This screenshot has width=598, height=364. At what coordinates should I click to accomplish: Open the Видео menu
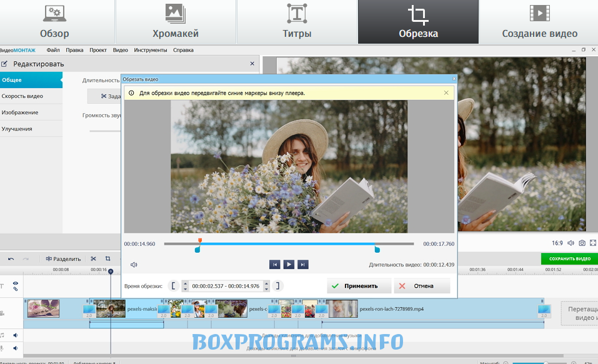pos(120,50)
